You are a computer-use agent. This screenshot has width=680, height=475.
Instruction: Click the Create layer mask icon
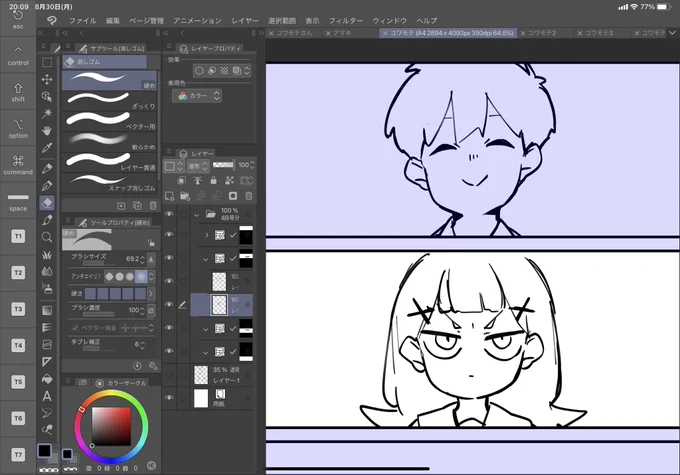click(233, 196)
